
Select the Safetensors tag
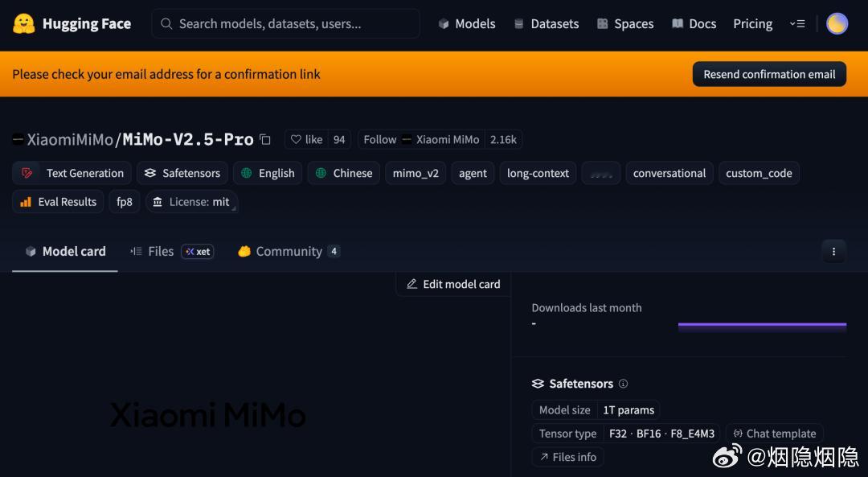point(182,174)
